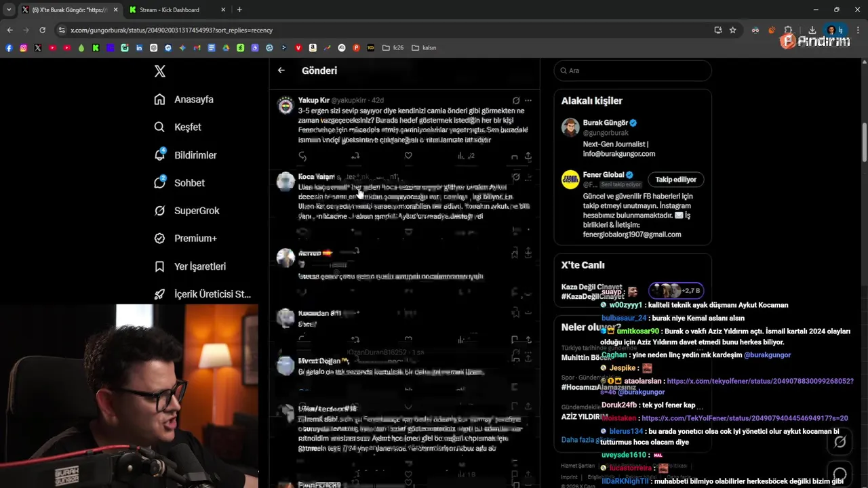Open Fener Global profile link
868x488 pixels.
[x=604, y=175]
